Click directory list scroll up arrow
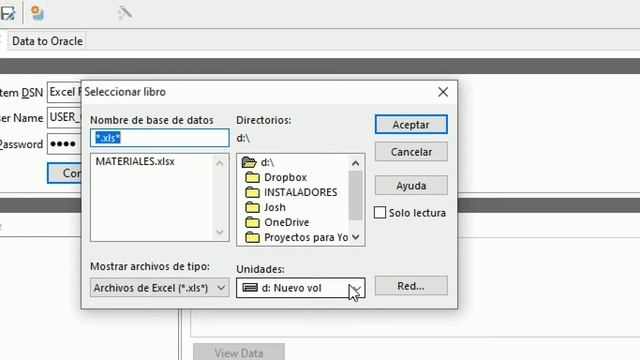 [x=356, y=163]
